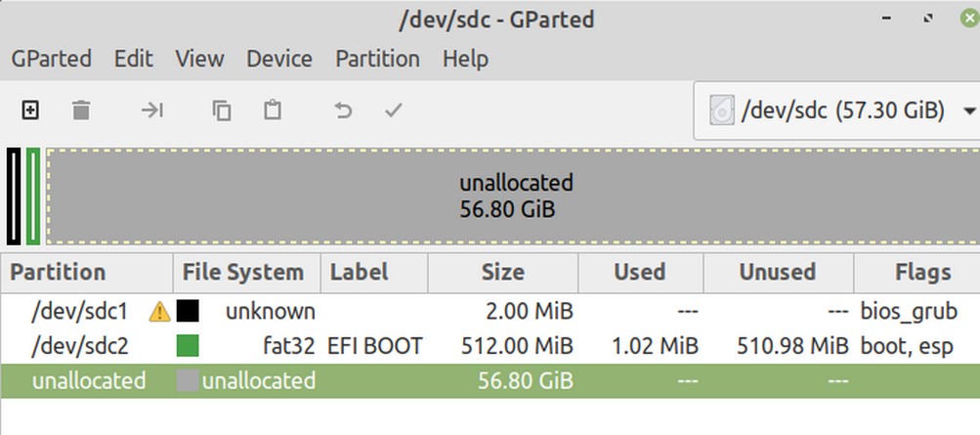980x435 pixels.
Task: Click the Delete partition trash icon
Action: 81,110
